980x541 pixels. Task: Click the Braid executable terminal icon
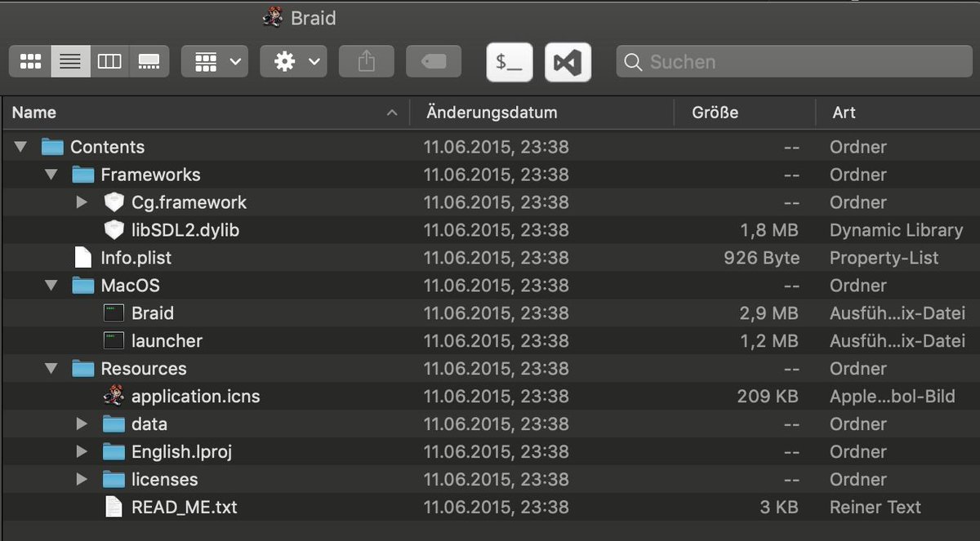[114, 313]
